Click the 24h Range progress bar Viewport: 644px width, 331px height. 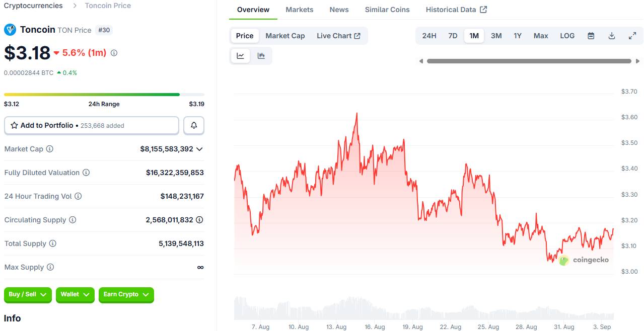click(104, 94)
